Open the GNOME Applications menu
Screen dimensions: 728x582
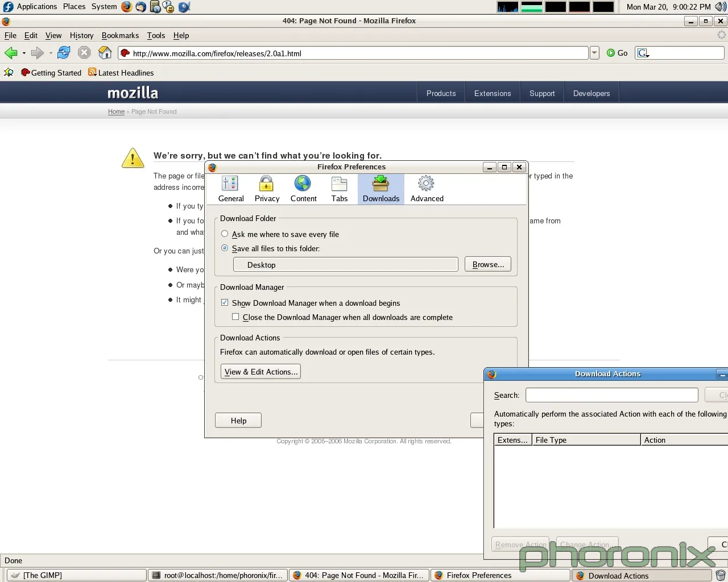pyautogui.click(x=30, y=6)
